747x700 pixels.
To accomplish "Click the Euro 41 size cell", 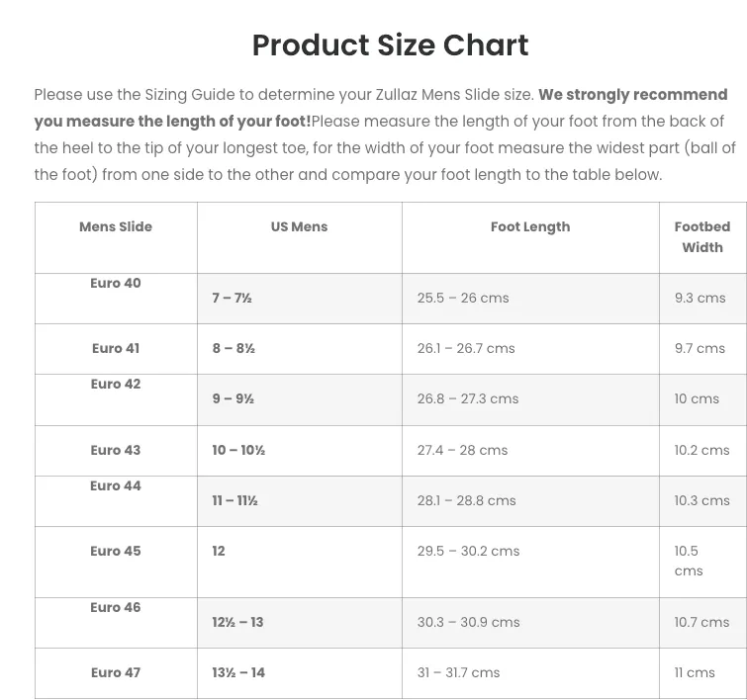I will (116, 348).
